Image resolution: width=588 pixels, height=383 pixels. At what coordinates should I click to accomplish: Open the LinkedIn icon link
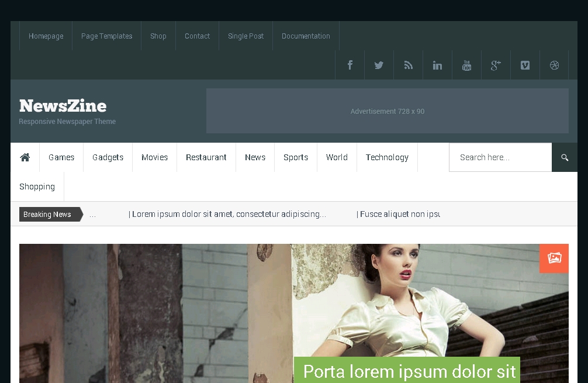click(x=437, y=65)
